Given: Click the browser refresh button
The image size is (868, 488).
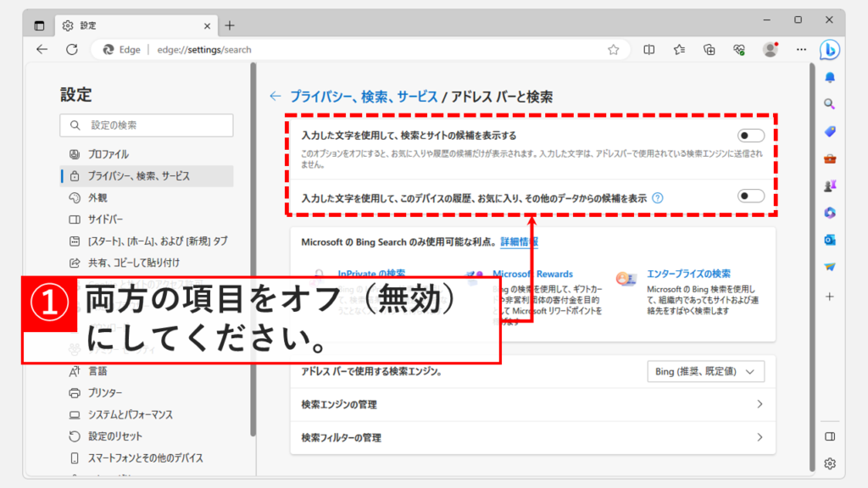Looking at the screenshot, I should click(72, 50).
